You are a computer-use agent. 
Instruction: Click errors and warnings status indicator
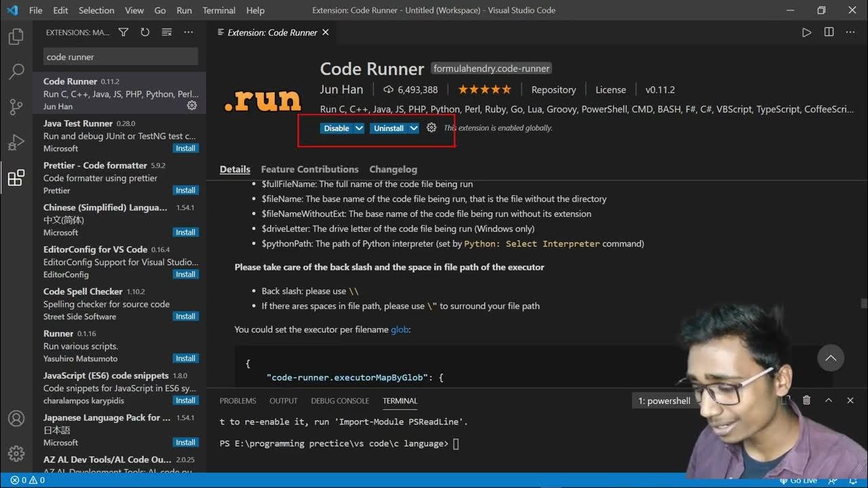(x=27, y=481)
